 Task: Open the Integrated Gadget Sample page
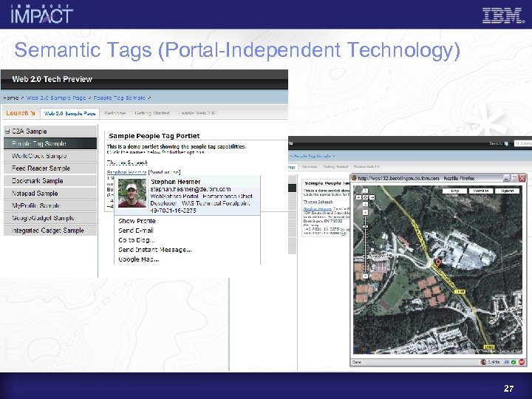coord(50,230)
